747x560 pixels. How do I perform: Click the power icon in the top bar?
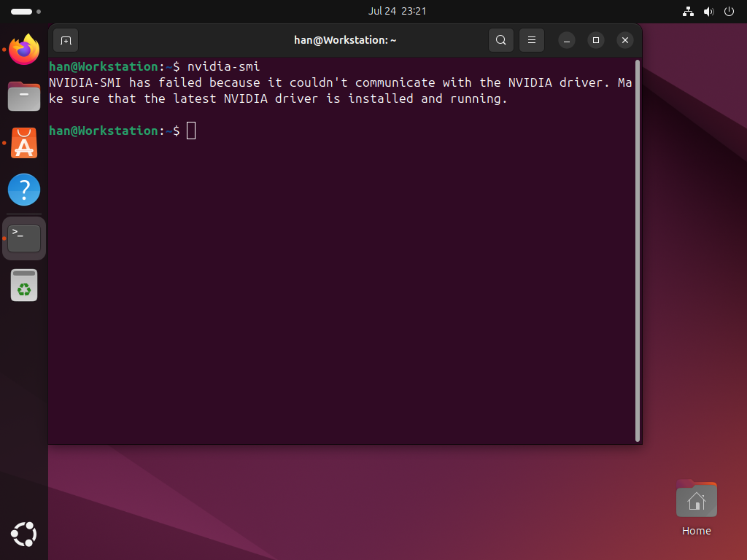tap(729, 12)
